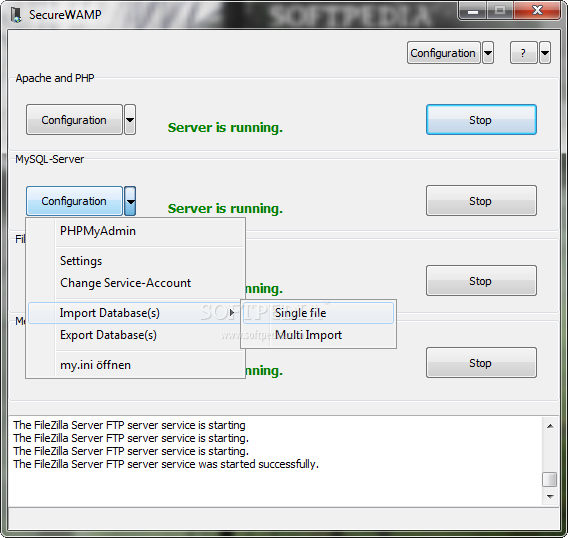Open PHPMyAdmin from the menu

[135, 231]
